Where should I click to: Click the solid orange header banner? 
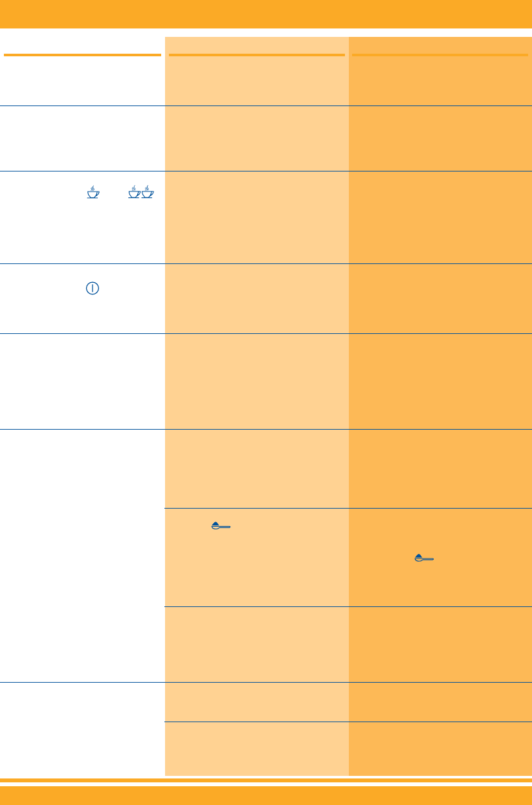tap(266, 13)
